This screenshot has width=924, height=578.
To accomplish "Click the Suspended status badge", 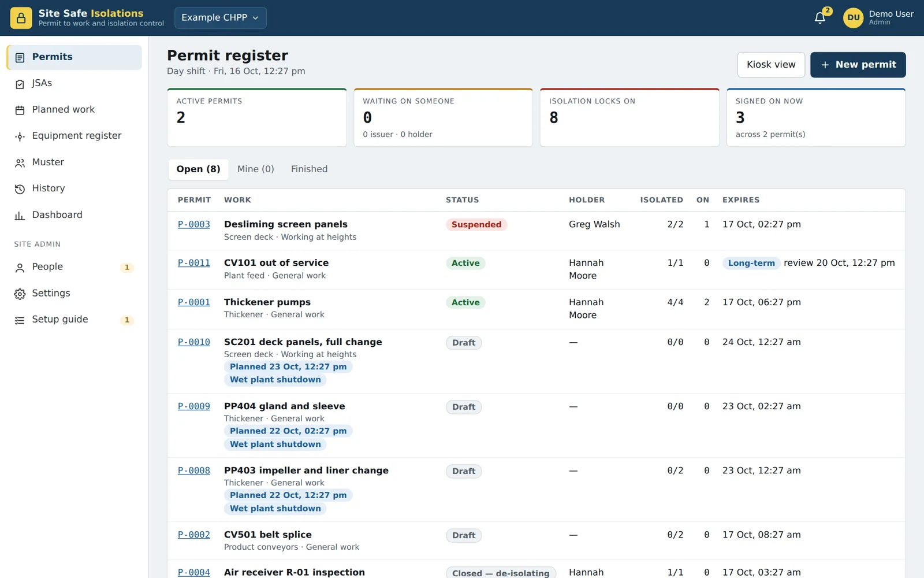I will point(476,225).
